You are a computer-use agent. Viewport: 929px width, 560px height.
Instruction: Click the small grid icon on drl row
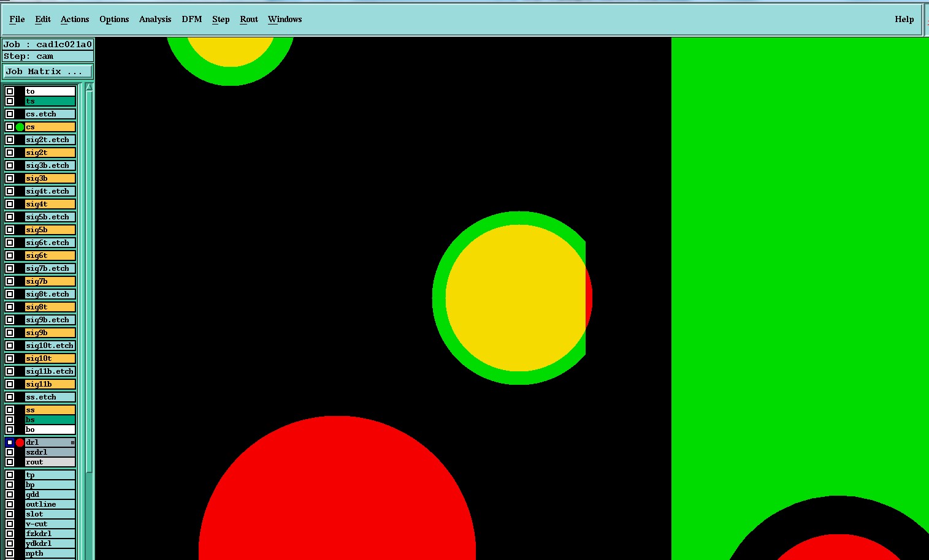point(72,442)
